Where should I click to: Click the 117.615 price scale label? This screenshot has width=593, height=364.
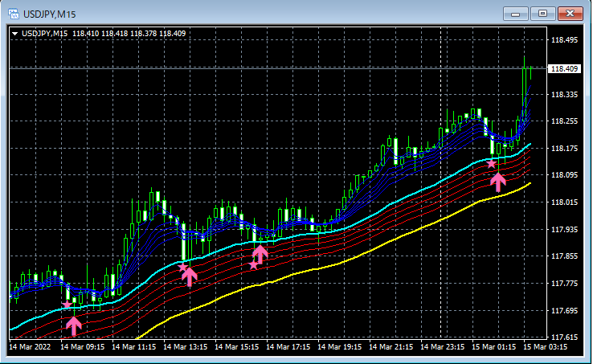click(564, 337)
